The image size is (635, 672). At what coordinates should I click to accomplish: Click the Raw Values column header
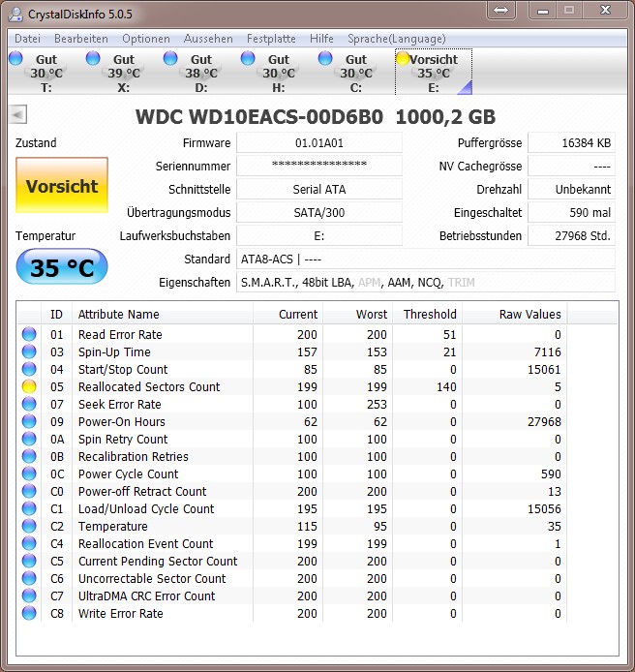(514, 314)
